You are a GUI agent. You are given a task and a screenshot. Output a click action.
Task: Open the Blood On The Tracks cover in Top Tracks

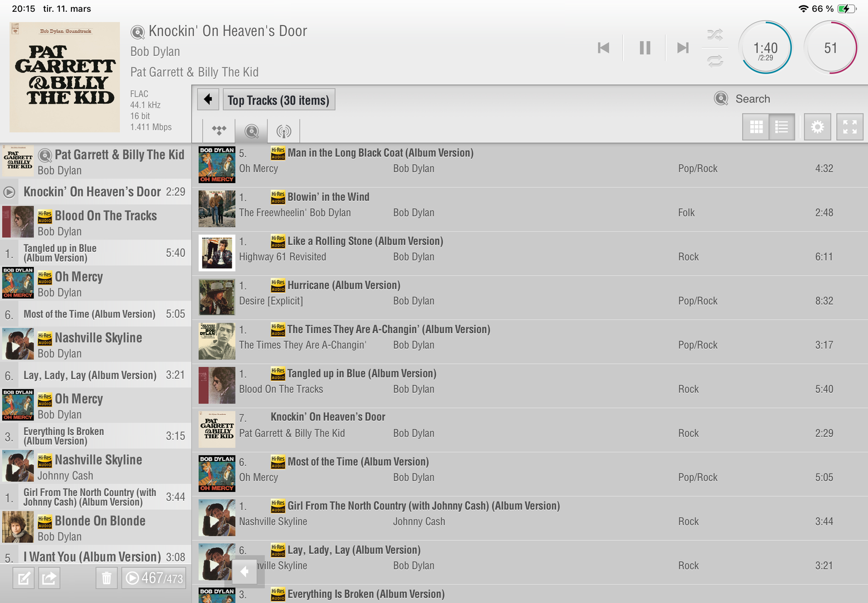[217, 385]
